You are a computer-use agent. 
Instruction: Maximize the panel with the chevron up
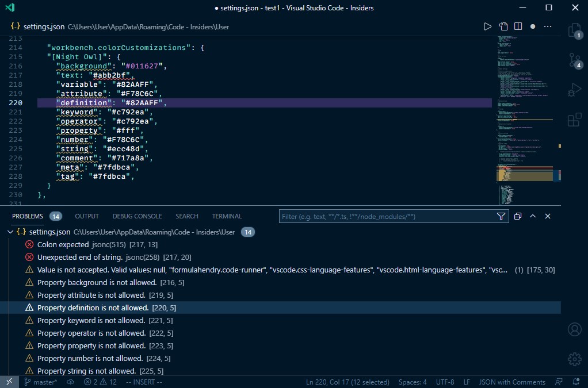point(533,216)
